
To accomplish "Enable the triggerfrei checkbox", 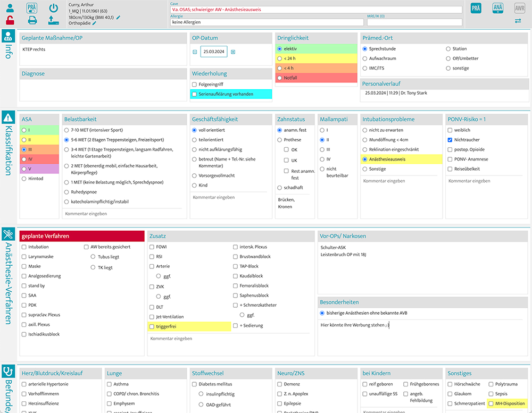I will tap(152, 326).
